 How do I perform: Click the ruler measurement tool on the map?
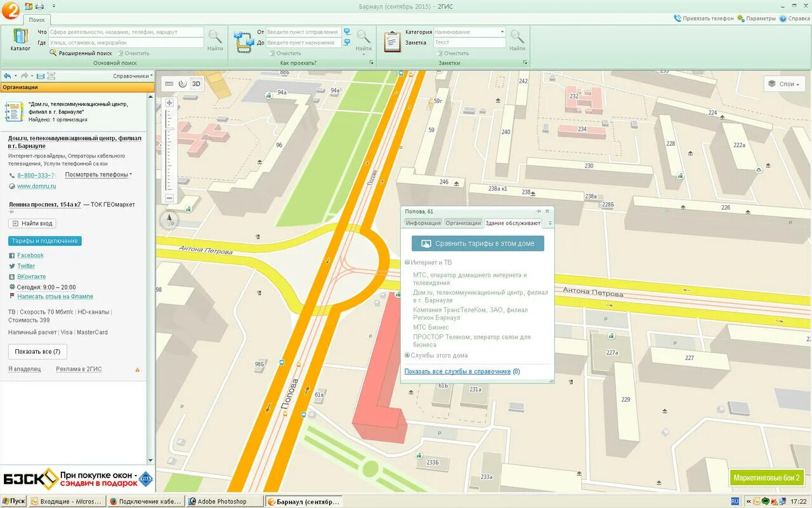(x=169, y=83)
